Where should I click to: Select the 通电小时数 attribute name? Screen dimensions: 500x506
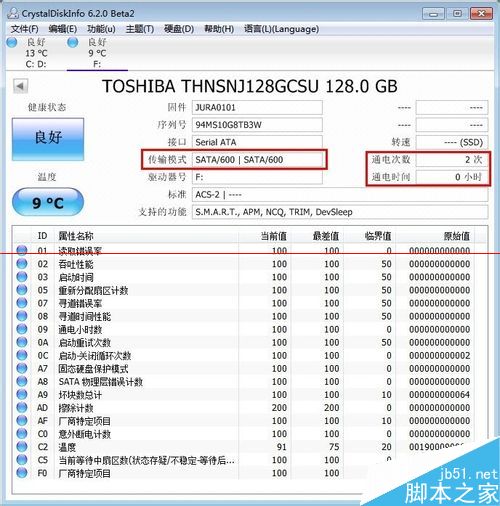[80, 330]
